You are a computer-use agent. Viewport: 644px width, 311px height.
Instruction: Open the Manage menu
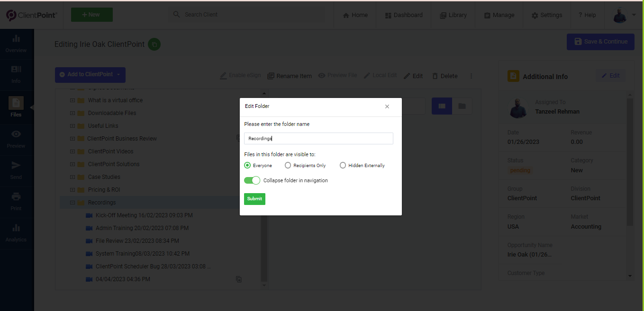click(x=499, y=15)
